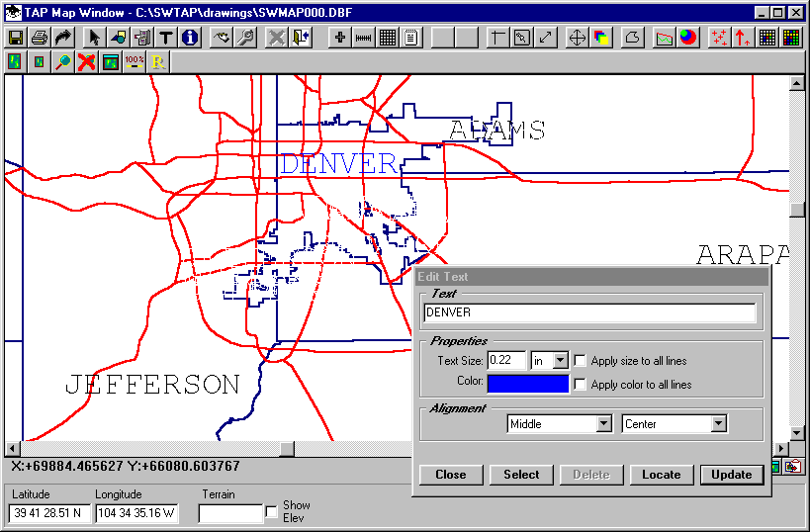Click the Latitude field
This screenshot has height=532, width=810.
click(x=49, y=513)
